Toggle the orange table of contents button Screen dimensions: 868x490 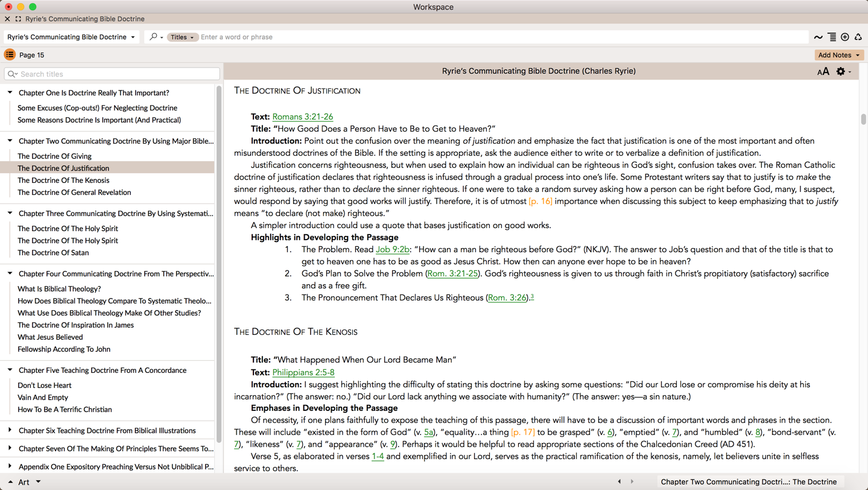click(10, 55)
